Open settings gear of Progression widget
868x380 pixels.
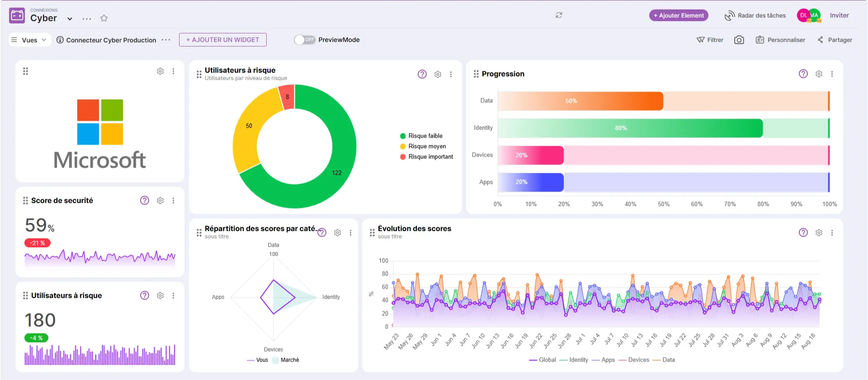pos(818,74)
